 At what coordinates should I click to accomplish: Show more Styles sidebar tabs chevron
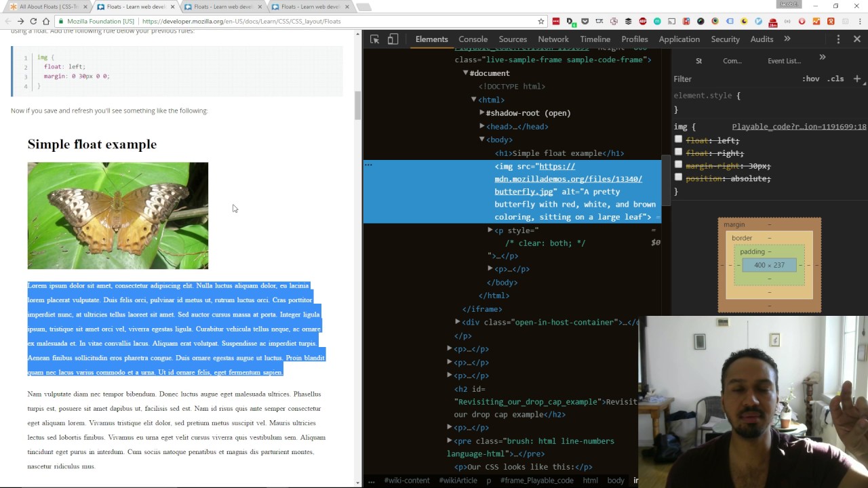[x=823, y=58]
